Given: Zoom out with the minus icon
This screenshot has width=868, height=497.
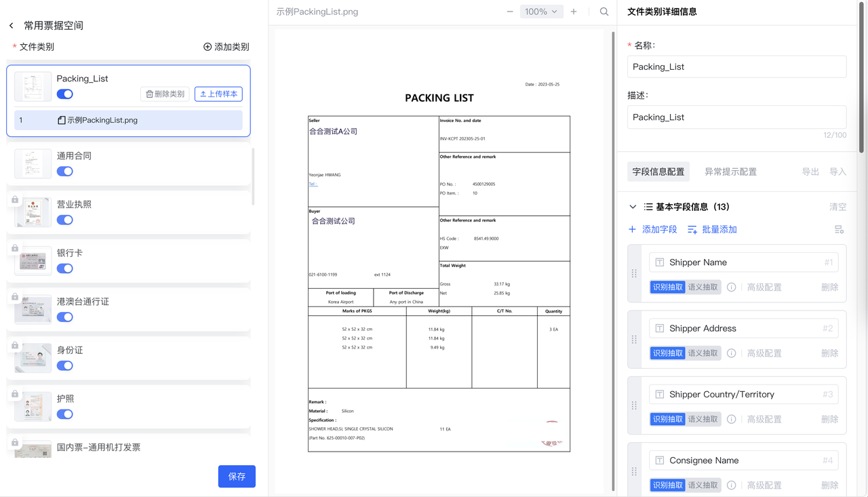Looking at the screenshot, I should 508,12.
